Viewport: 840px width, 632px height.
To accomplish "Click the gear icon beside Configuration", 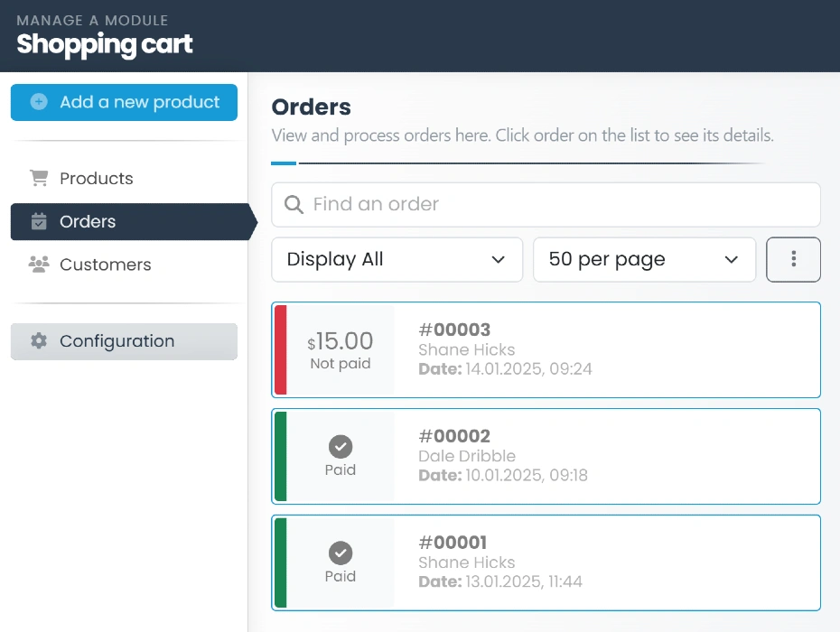I will click(x=39, y=340).
